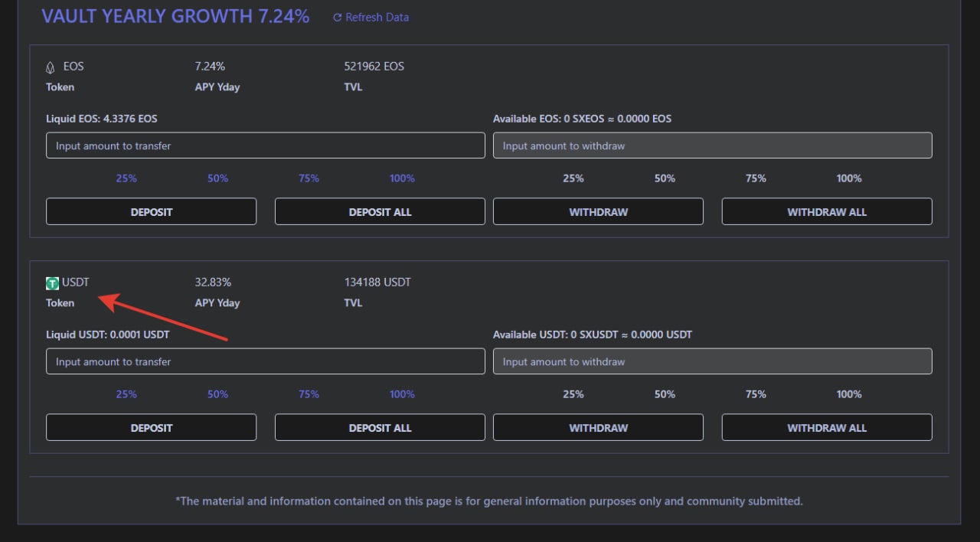Focus the EOS withdraw amount input
Viewport: 980px width, 542px height.
pyautogui.click(x=713, y=145)
